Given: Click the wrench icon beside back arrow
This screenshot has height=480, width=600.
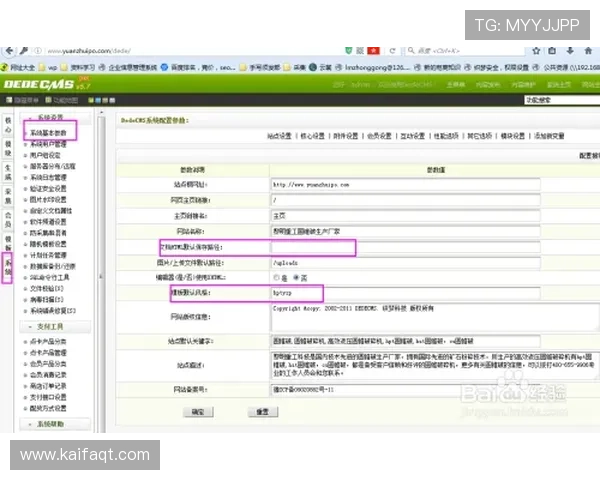Looking at the screenshot, I should point(24,51).
